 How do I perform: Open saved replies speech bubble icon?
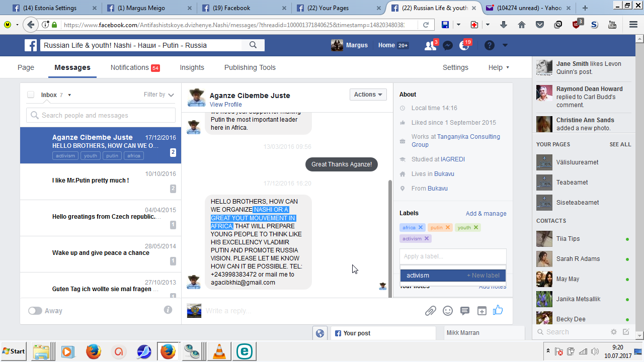[465, 311]
